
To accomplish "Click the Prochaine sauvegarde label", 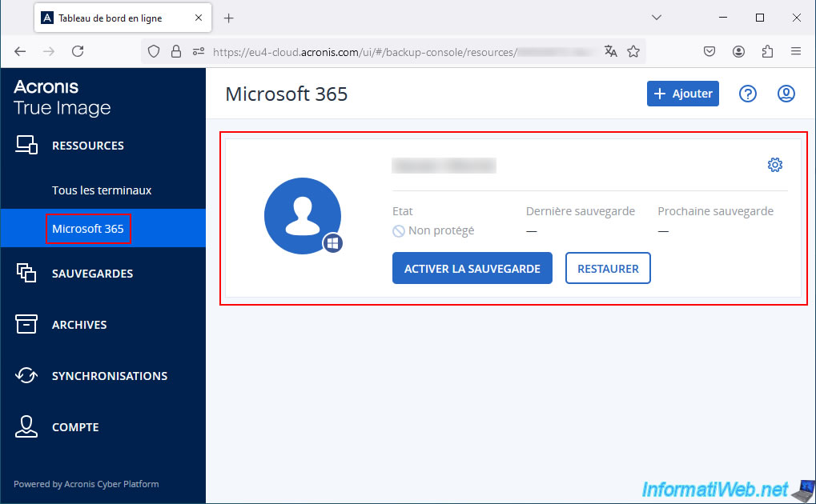I will [x=716, y=211].
